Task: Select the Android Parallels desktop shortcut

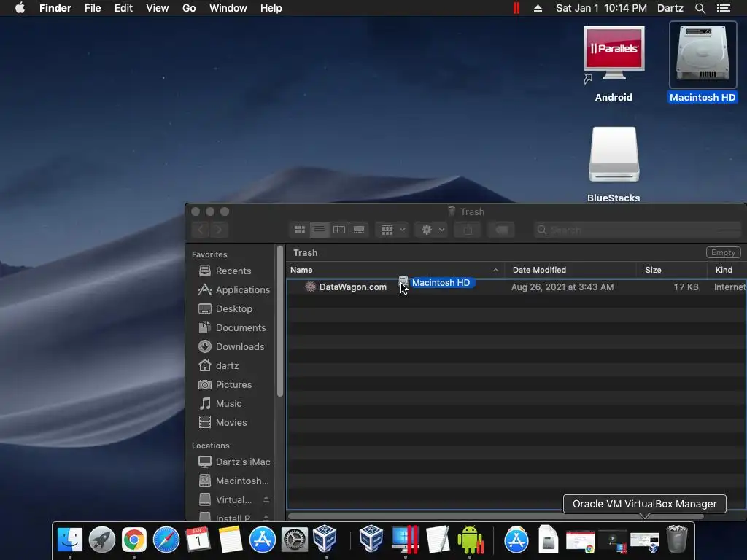Action: point(614,64)
